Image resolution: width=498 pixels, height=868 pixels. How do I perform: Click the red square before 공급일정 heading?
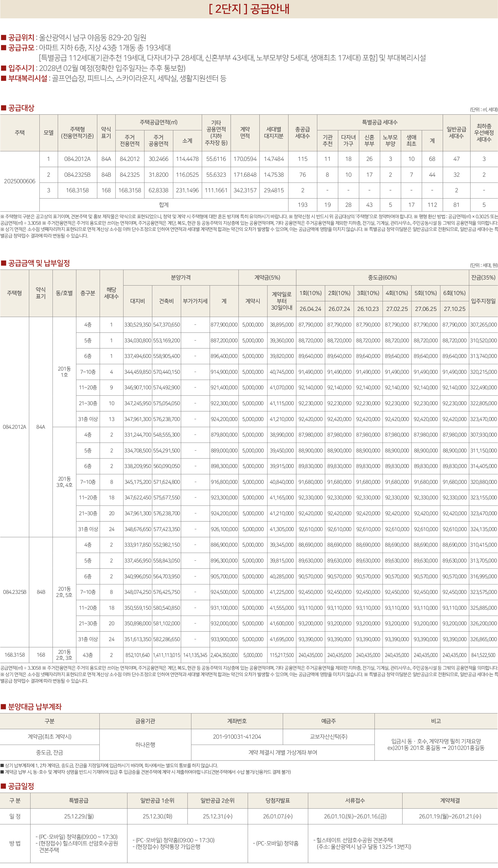[3, 786]
